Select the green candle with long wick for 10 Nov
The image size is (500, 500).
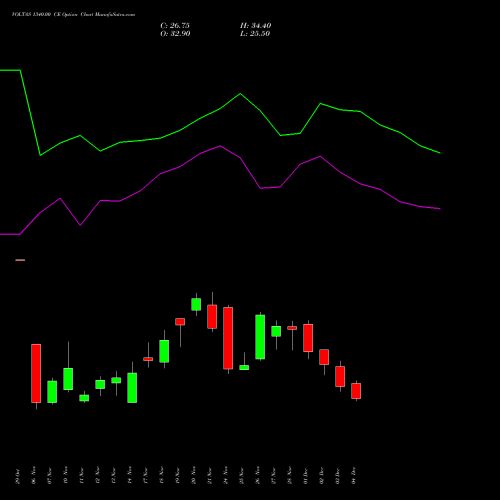(68, 379)
